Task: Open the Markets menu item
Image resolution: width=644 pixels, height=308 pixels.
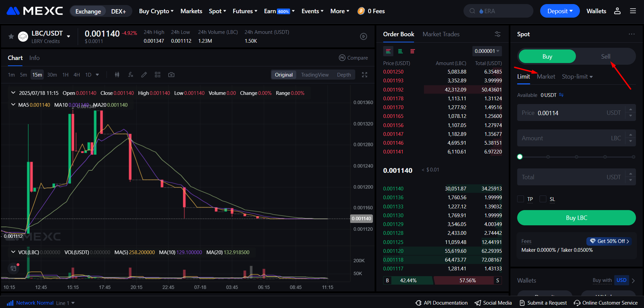Action: coord(191,11)
